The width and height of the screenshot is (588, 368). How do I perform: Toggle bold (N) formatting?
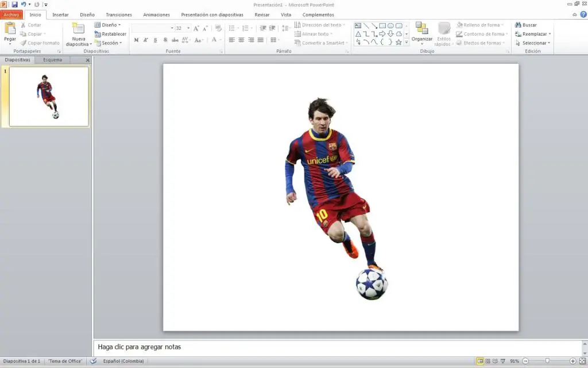coord(136,40)
